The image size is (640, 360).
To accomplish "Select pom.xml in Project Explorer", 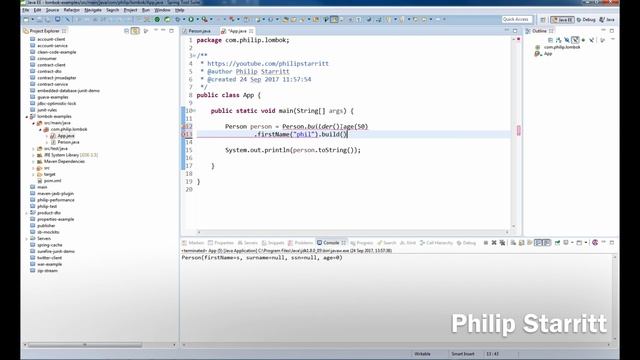I will pos(52,181).
